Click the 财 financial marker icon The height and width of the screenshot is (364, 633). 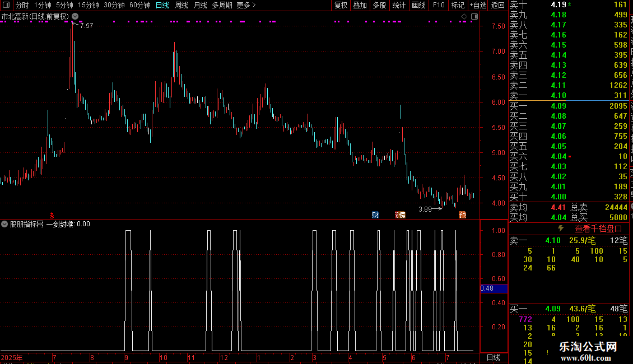tap(375, 214)
